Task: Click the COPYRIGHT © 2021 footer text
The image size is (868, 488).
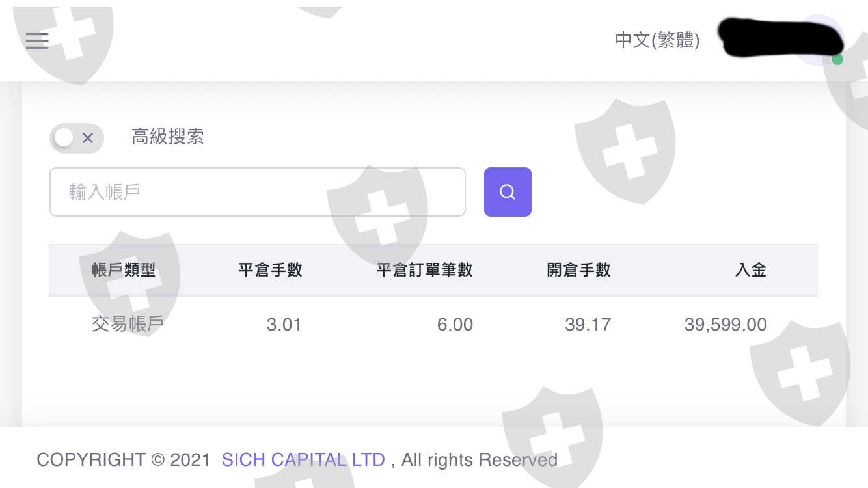Action: pyautogui.click(x=124, y=460)
